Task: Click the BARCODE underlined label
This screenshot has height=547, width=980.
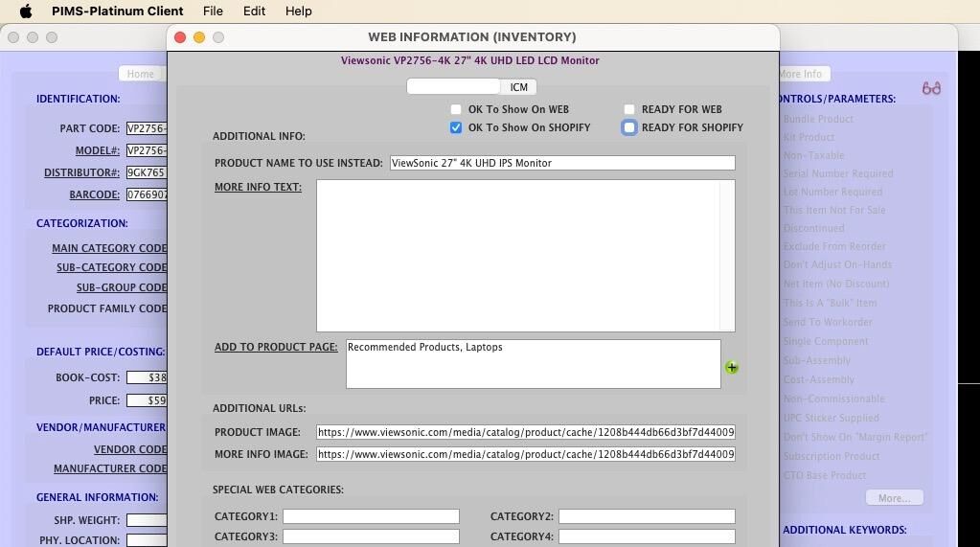Action: pyautogui.click(x=95, y=194)
